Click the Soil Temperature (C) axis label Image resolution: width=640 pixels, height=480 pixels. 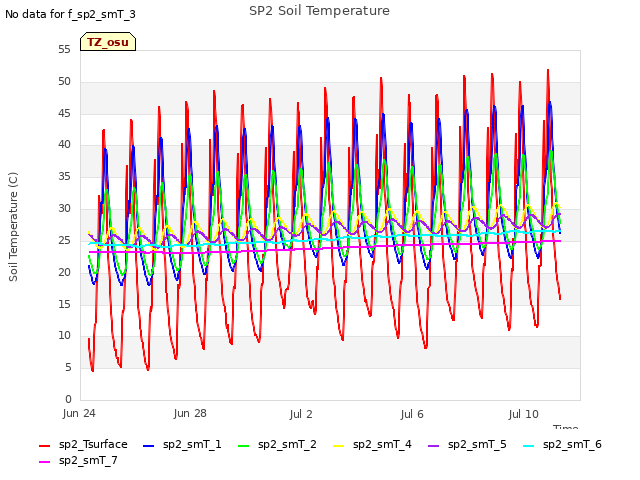point(13,227)
